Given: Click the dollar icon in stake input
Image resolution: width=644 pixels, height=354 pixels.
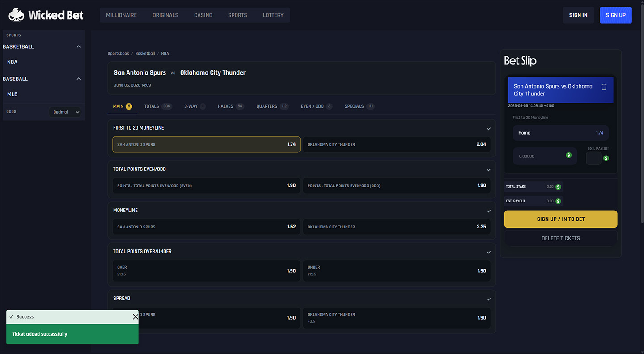Looking at the screenshot, I should click(x=569, y=155).
